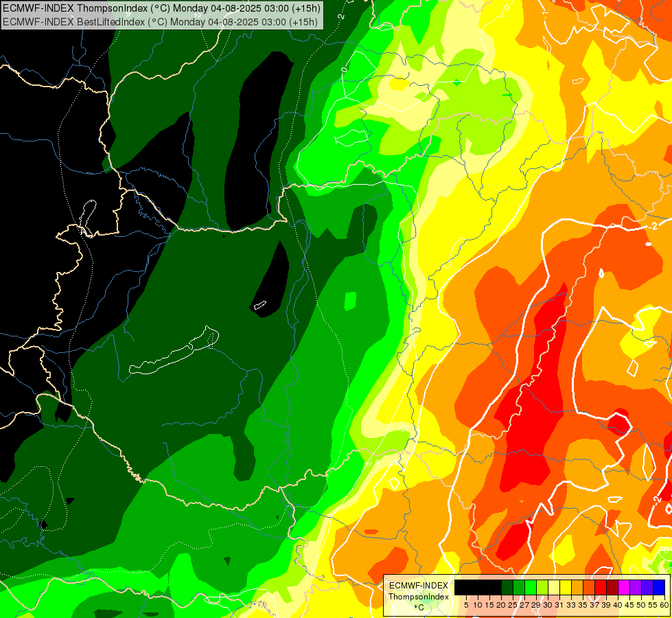Viewport: 672px width, 618px height.
Task: Click the legend tick label '60'
Action: pos(664,605)
